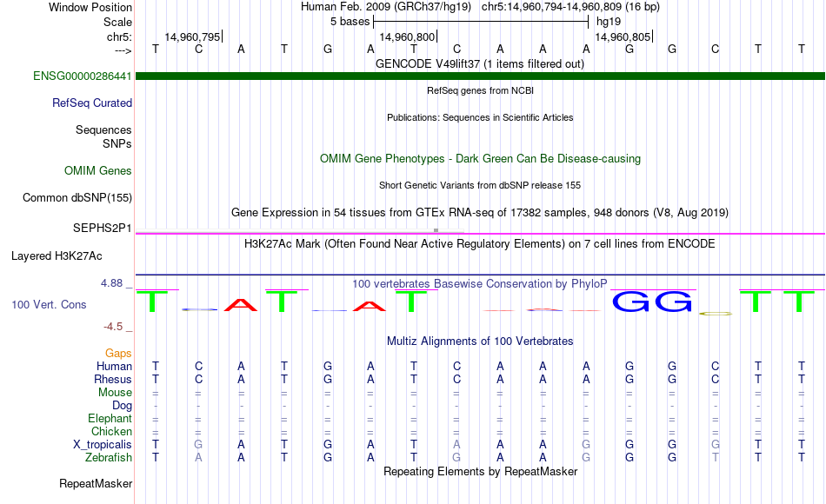Click the Gaps row label
826x504 pixels.
[118, 353]
